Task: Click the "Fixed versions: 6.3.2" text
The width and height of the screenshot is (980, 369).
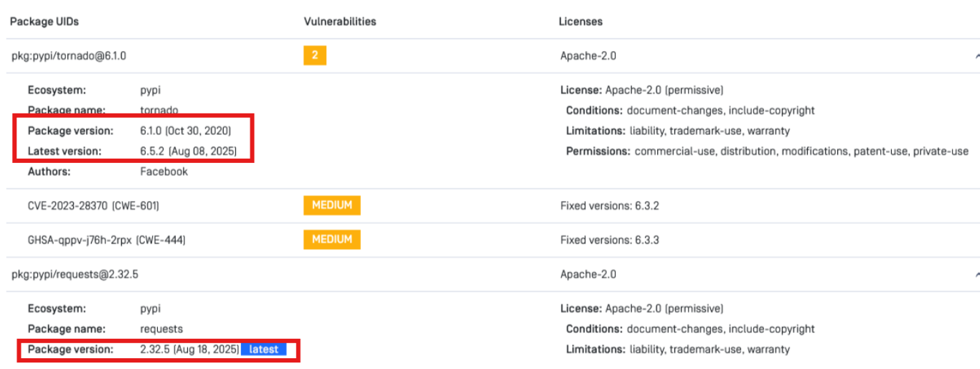Action: [609, 206]
